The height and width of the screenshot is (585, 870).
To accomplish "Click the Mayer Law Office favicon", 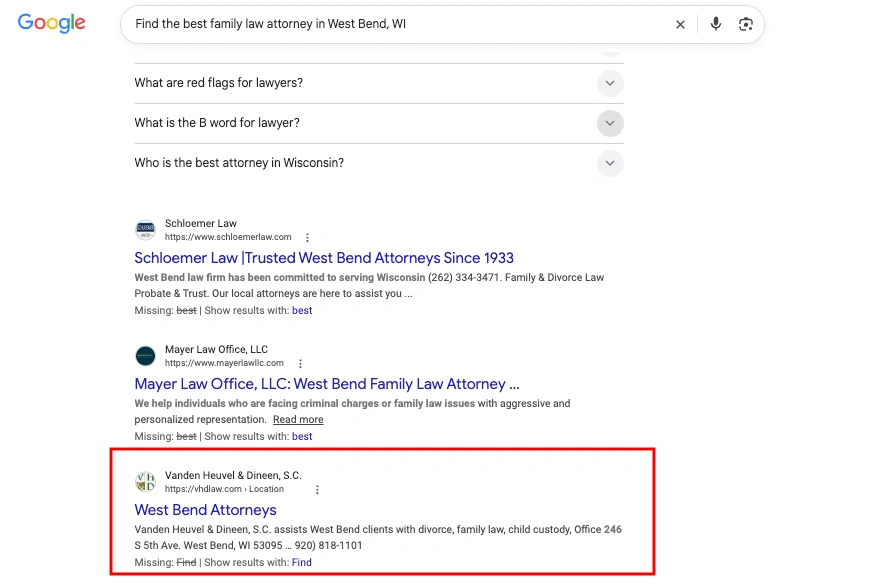I will pyautogui.click(x=145, y=356).
